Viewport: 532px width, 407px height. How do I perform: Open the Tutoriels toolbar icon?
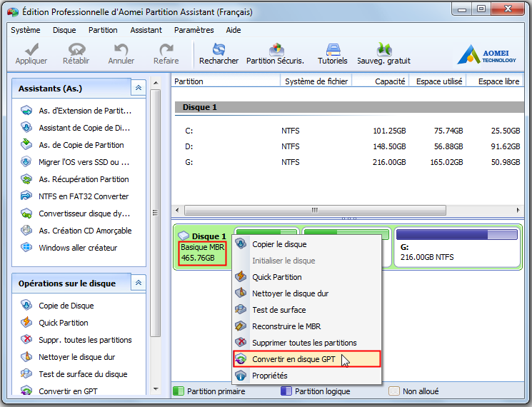click(333, 49)
